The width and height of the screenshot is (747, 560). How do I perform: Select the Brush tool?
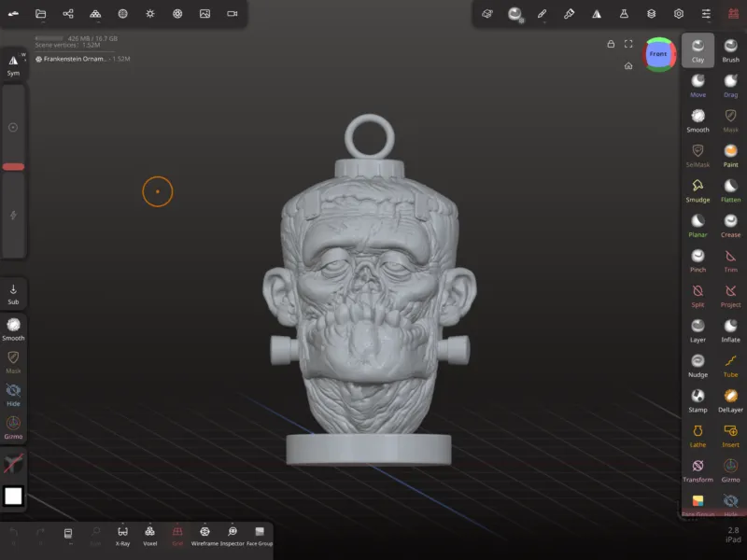click(x=730, y=50)
